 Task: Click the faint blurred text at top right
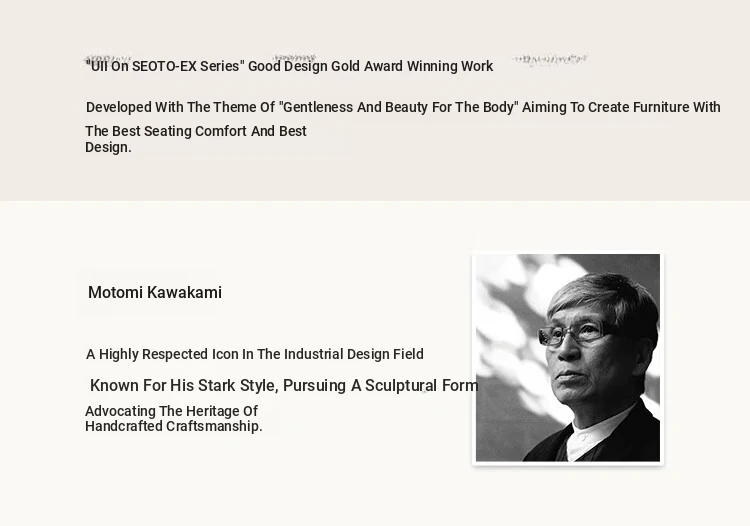pyautogui.click(x=550, y=59)
